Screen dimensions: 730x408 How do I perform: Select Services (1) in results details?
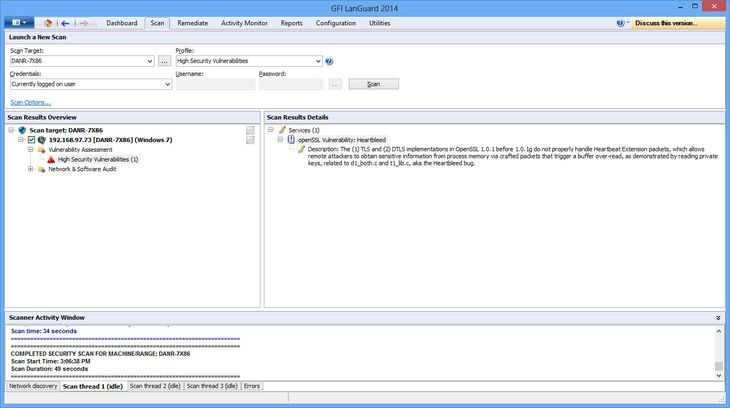point(304,130)
